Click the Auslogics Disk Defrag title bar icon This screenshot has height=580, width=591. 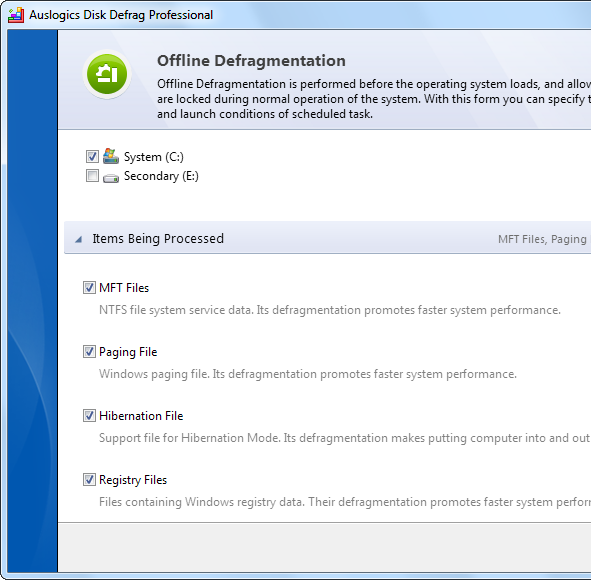tap(16, 15)
